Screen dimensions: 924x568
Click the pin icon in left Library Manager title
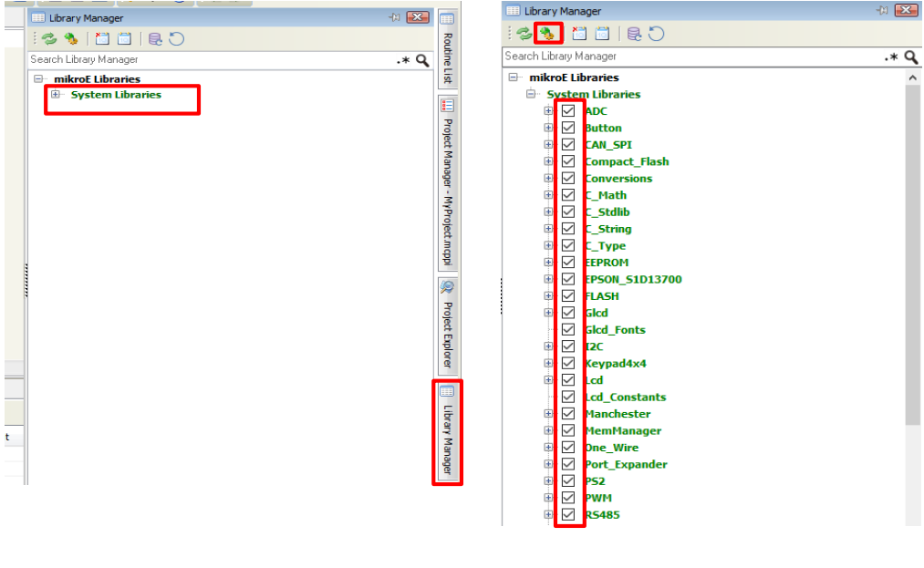[x=393, y=17]
